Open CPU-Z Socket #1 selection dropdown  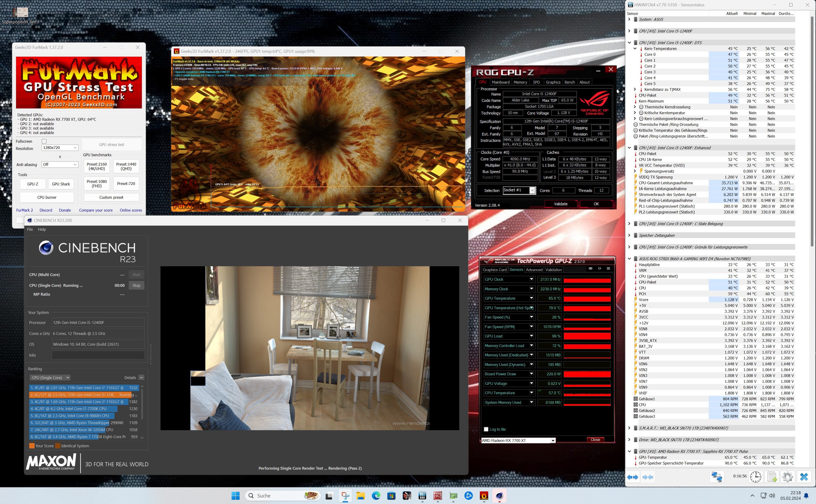point(519,190)
